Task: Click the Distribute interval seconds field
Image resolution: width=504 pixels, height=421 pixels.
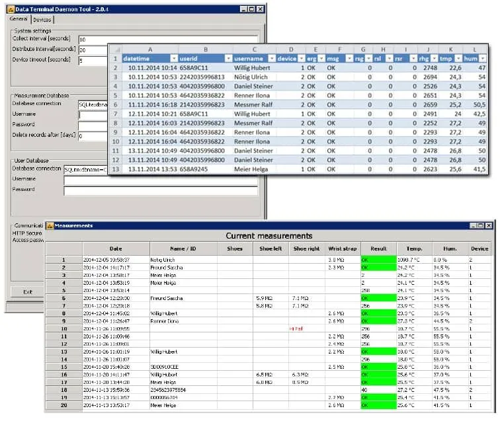Action: coord(93,50)
